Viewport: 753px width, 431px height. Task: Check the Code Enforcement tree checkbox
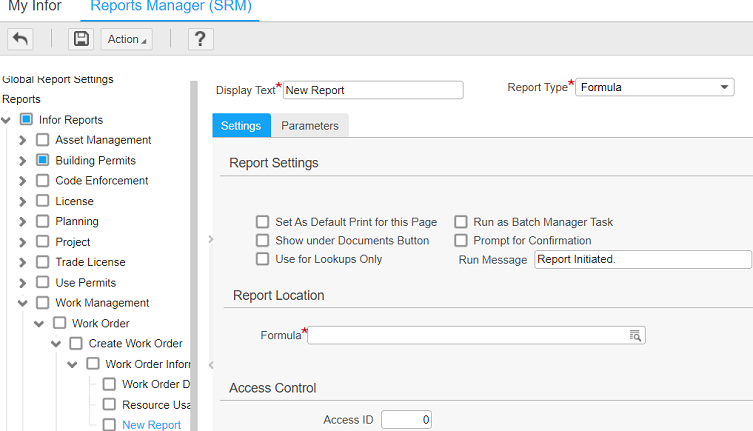point(42,181)
